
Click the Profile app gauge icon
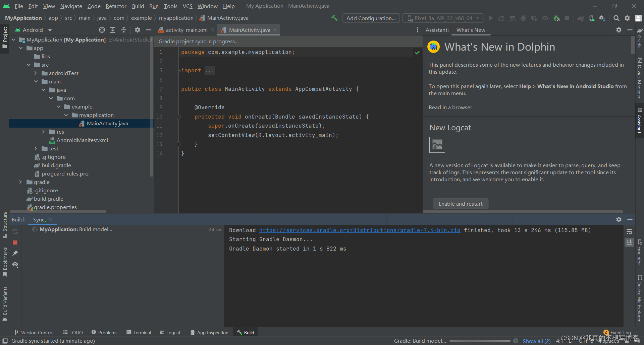point(545,18)
